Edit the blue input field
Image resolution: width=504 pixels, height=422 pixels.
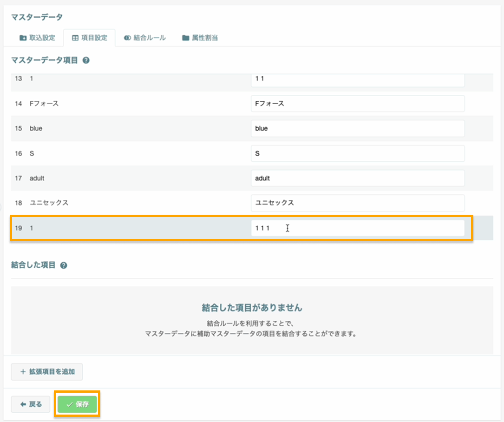coord(357,128)
